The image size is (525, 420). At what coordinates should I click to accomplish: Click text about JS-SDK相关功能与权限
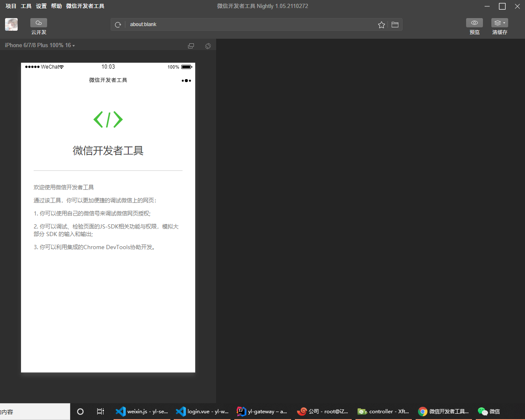point(106,230)
